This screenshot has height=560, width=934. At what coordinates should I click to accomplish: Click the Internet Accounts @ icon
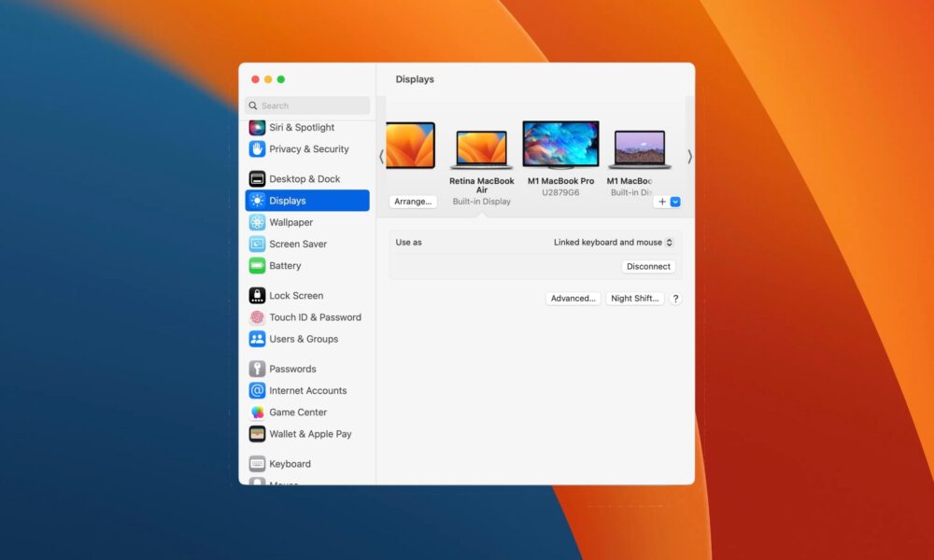[257, 390]
